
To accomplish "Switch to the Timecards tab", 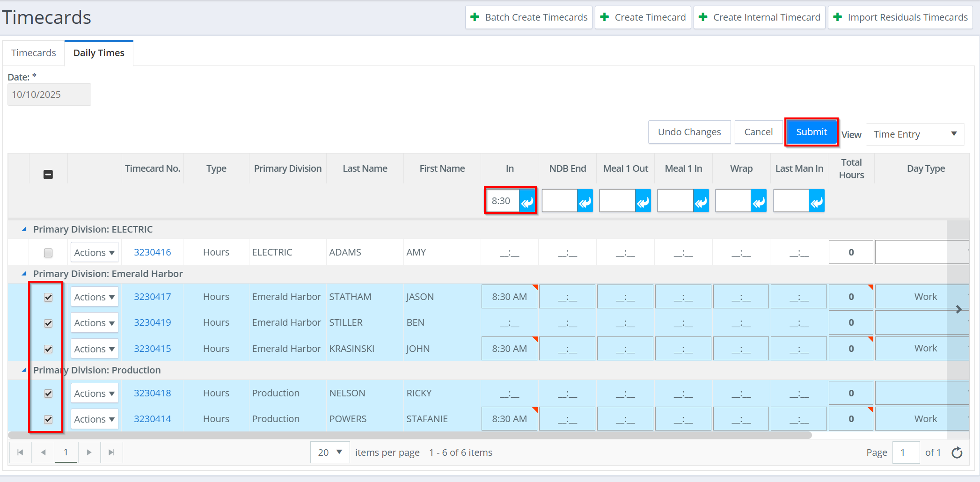I will tap(34, 53).
